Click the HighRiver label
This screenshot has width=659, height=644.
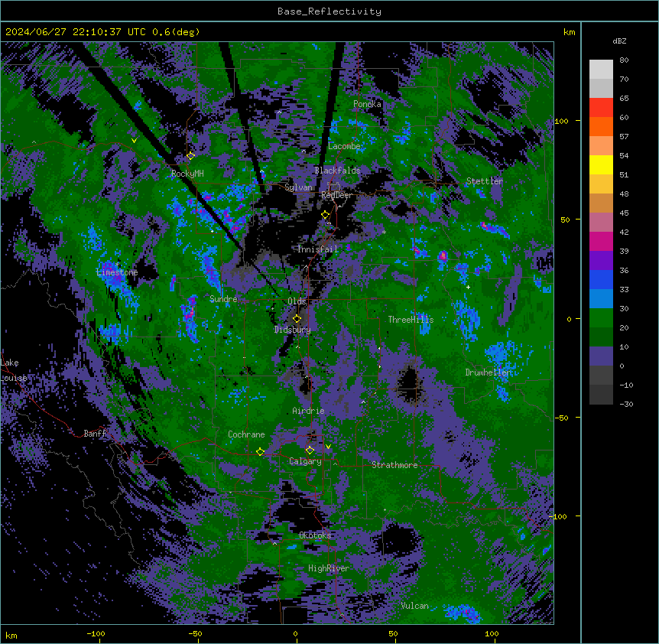coord(329,568)
